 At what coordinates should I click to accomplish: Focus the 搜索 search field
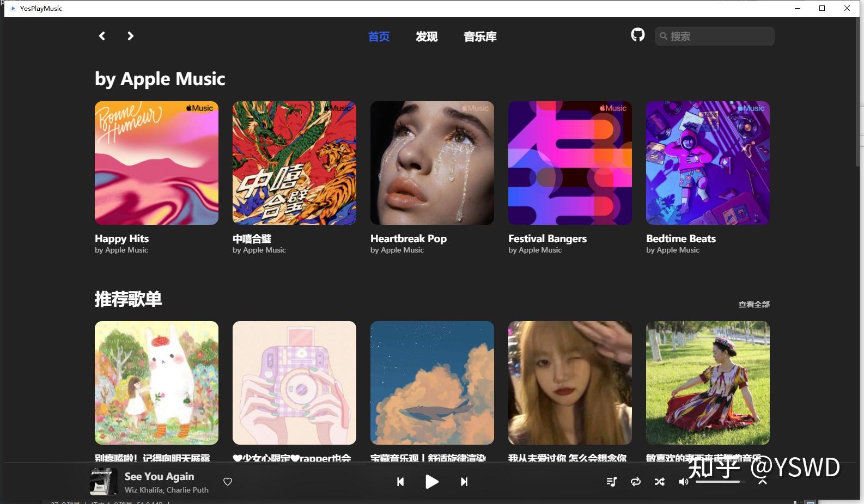(x=715, y=36)
